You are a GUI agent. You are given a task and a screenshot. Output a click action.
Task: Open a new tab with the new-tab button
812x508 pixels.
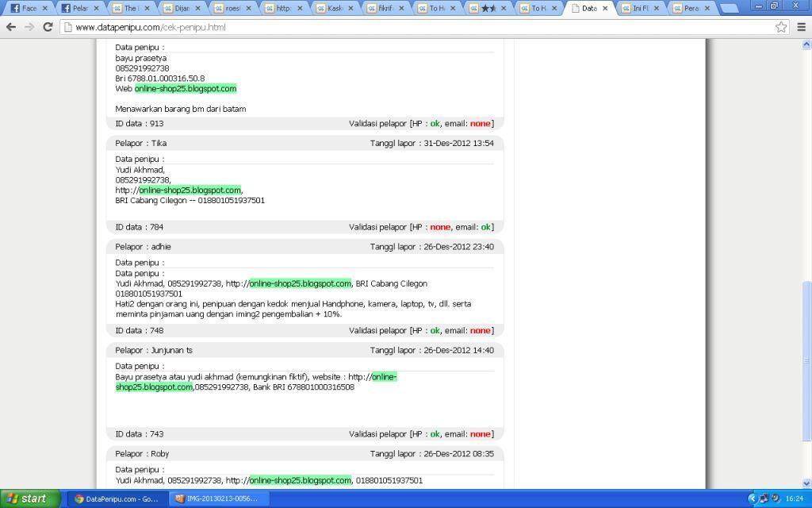(x=730, y=8)
